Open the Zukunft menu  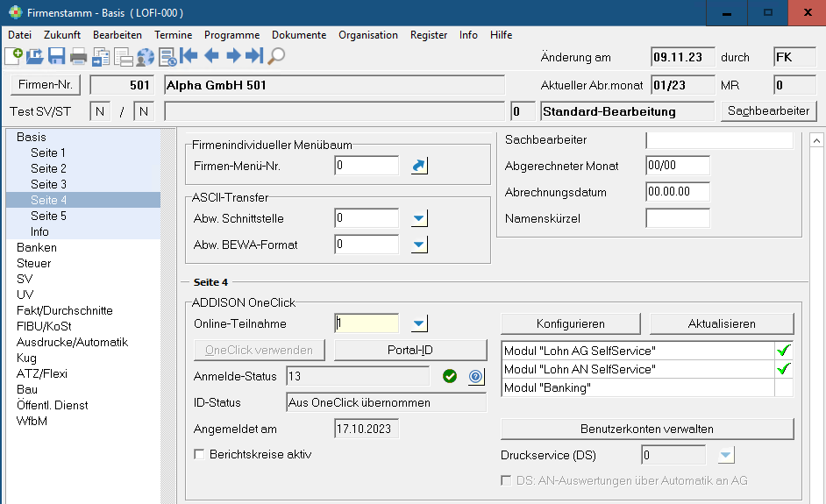tap(62, 35)
